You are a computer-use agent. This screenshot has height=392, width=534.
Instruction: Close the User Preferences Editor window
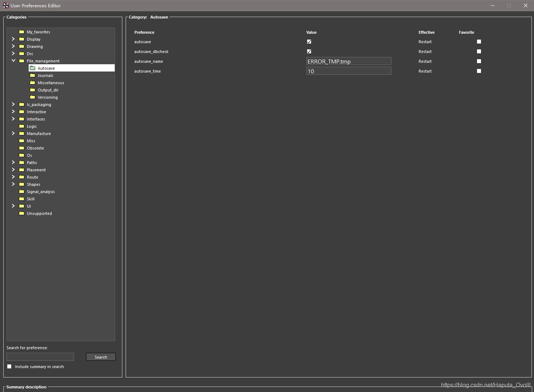526,5
